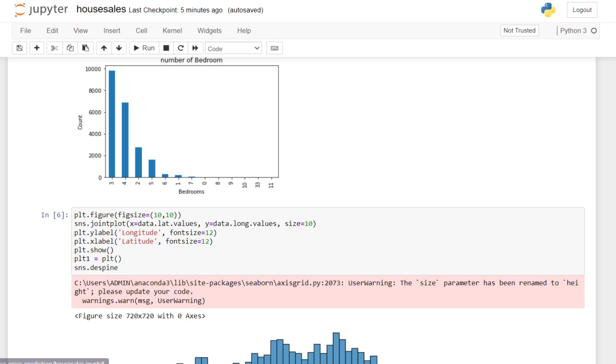
Task: Open the Insert menu
Action: [112, 31]
